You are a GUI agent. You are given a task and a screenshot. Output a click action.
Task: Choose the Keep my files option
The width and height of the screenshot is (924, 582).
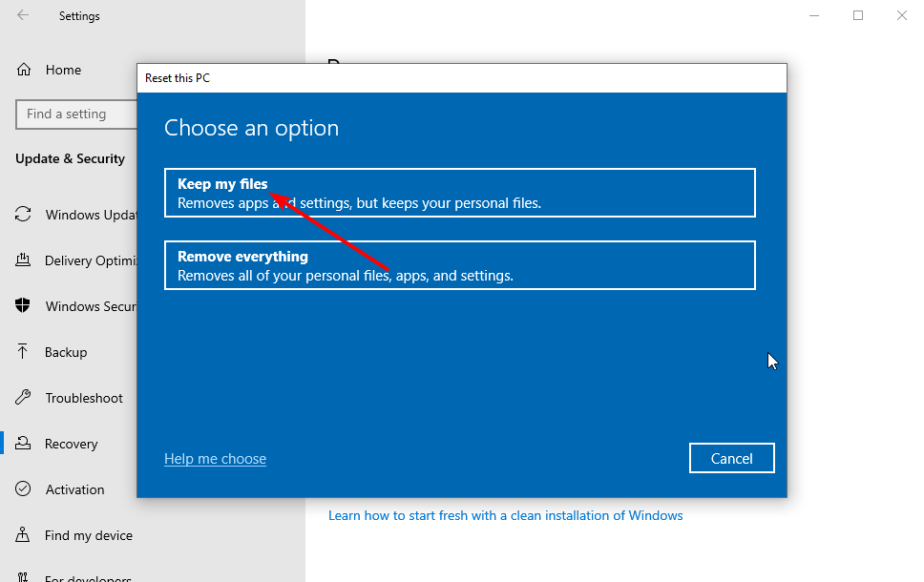tap(460, 193)
